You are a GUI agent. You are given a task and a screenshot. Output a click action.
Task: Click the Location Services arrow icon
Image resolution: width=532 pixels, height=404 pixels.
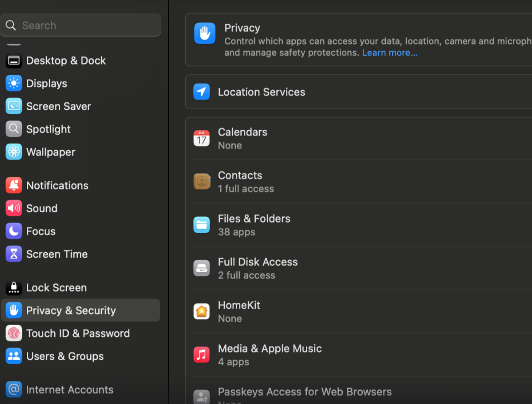202,92
